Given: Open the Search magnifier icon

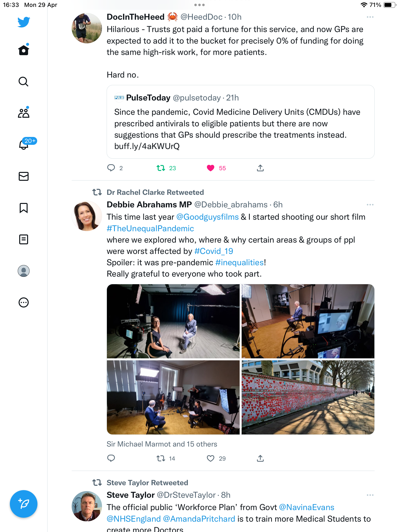Looking at the screenshot, I should [24, 82].
